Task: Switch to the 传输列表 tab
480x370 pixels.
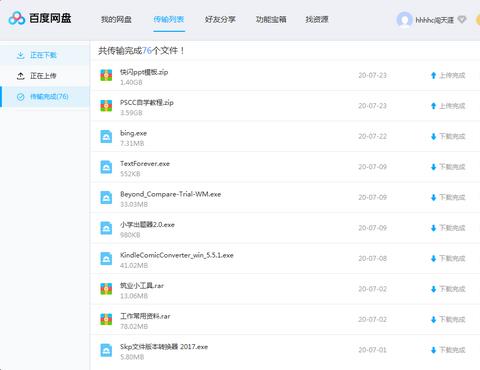Action: (x=169, y=20)
